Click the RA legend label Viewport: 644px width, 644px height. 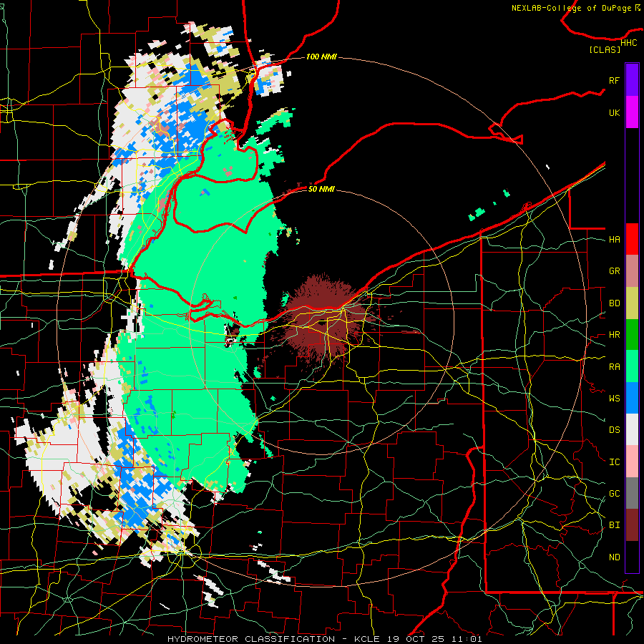[614, 366]
